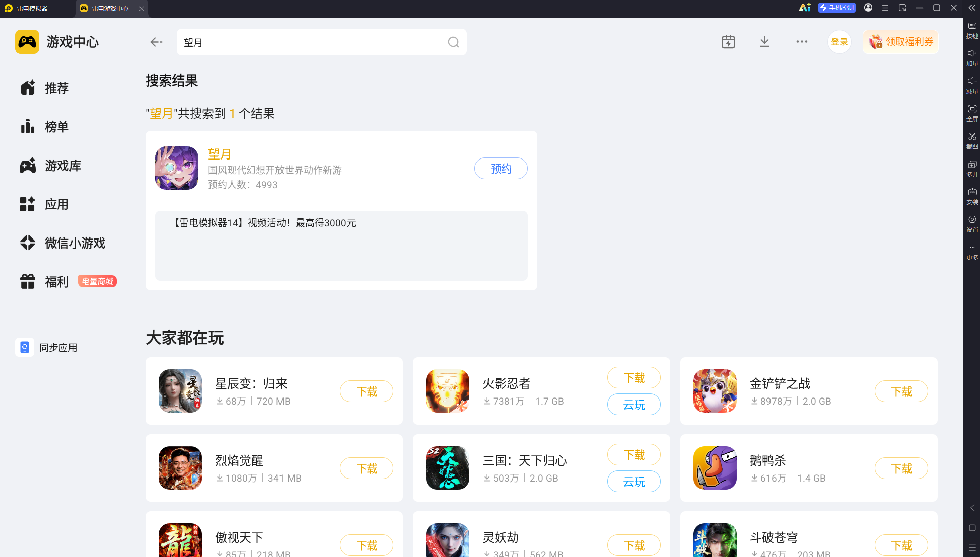The width and height of the screenshot is (980, 557).
Task: Open the 火影忍者 game thumbnail
Action: 448,391
